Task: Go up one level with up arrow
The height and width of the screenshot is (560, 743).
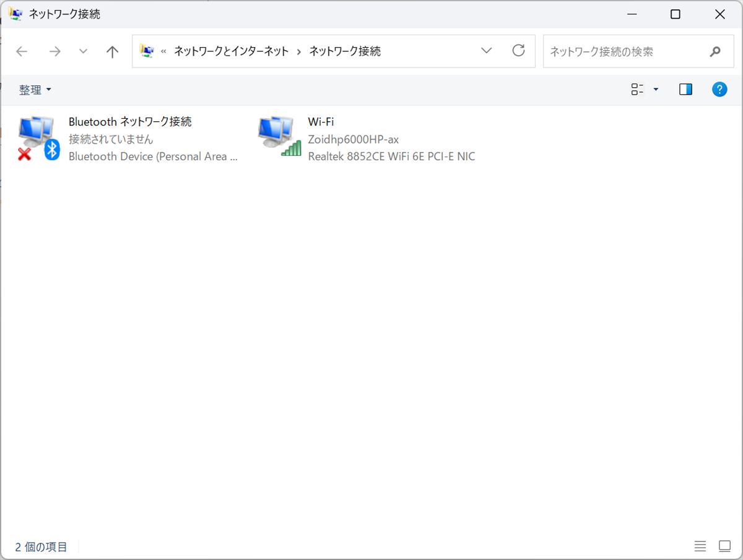Action: click(112, 51)
